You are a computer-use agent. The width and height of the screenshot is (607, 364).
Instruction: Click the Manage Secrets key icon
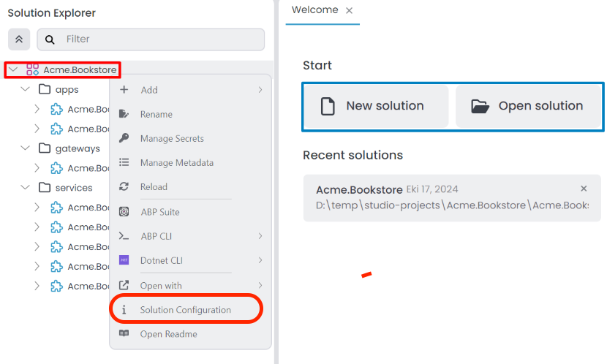point(124,138)
